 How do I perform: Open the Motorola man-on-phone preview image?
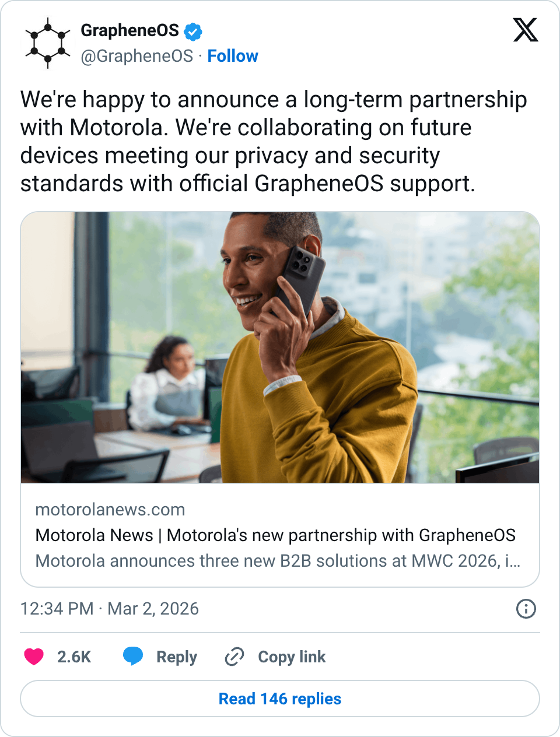coord(280,348)
